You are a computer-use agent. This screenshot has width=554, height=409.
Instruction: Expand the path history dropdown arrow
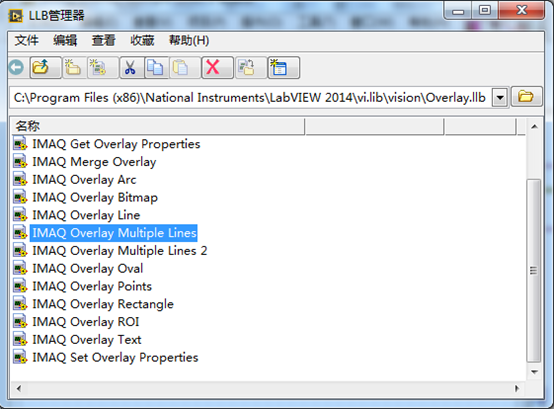[500, 97]
